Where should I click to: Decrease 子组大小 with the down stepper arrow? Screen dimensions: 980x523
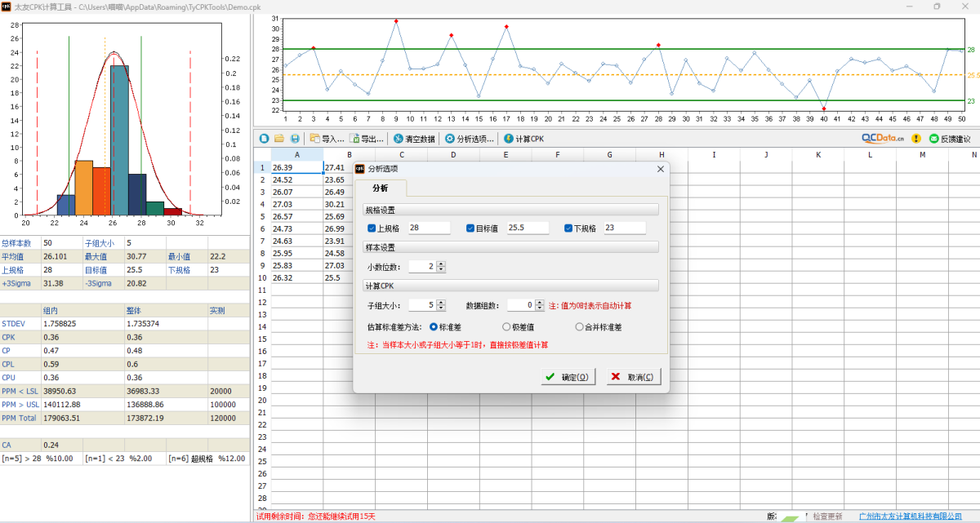point(442,308)
